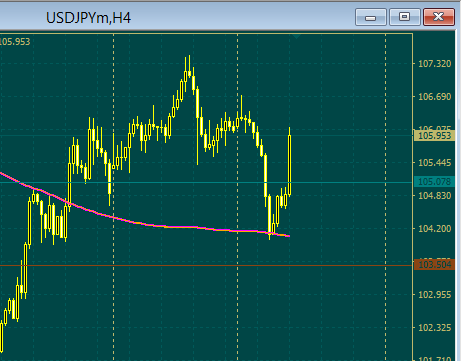The image size is (461, 361).
Task: Click the 106.690 price scale value
Action: point(434,97)
